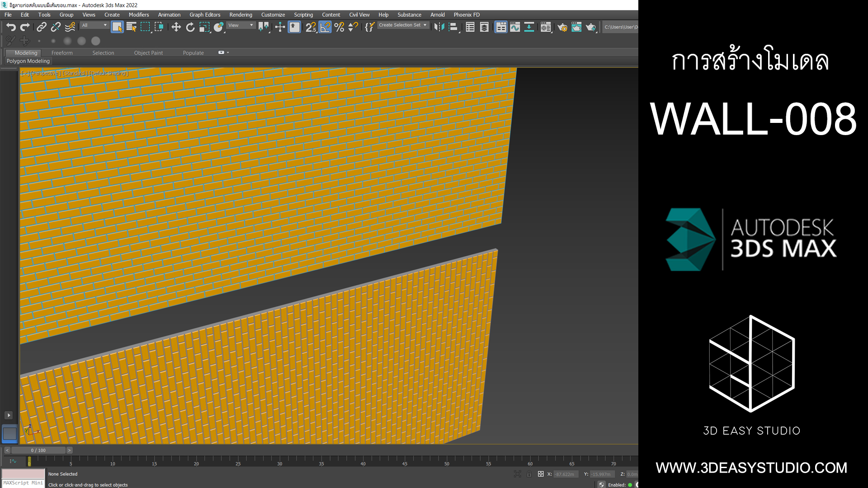Viewport: 868px width, 488px height.
Task: Toggle the Ribbon display button
Action: point(501,27)
